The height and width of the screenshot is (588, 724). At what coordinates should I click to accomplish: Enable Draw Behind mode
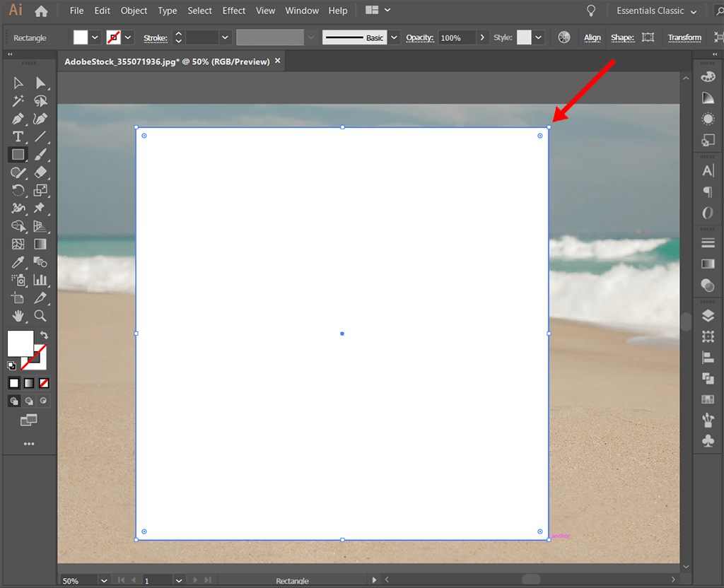[x=29, y=401]
